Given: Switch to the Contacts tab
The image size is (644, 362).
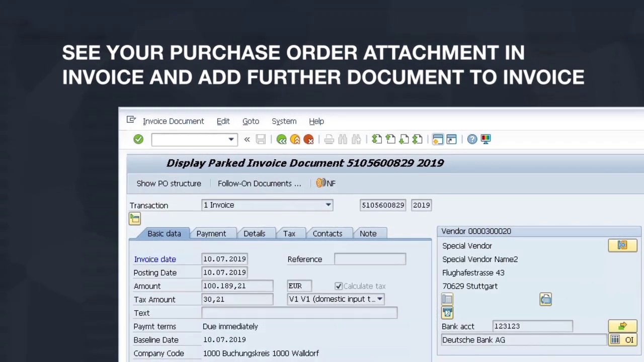Looking at the screenshot, I should 328,233.
